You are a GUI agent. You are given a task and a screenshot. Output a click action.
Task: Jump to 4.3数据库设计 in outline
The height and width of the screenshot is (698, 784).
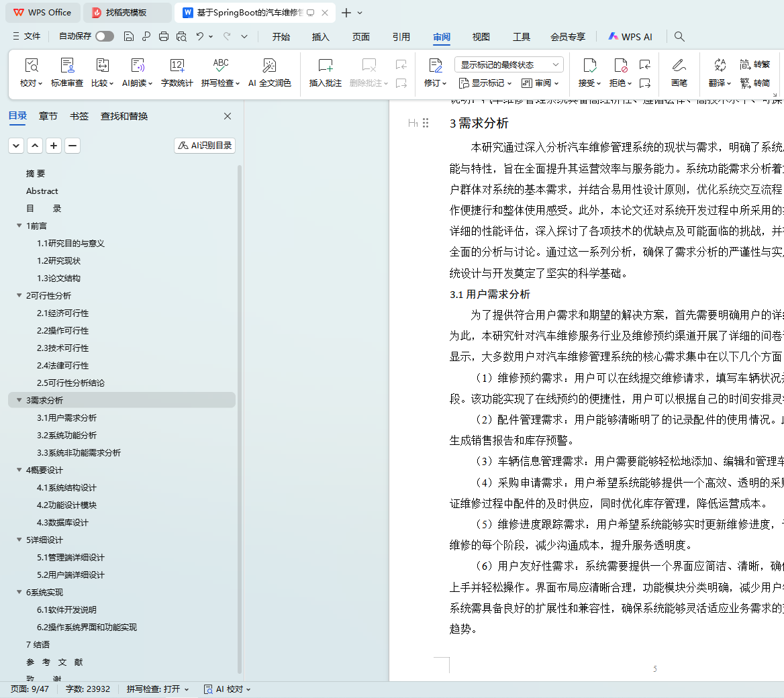[x=62, y=522]
